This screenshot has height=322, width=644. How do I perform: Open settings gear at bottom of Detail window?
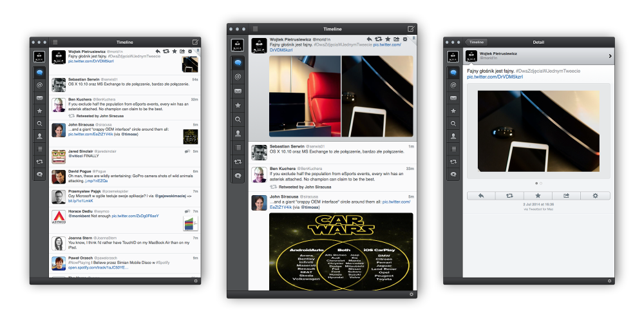click(x=609, y=281)
